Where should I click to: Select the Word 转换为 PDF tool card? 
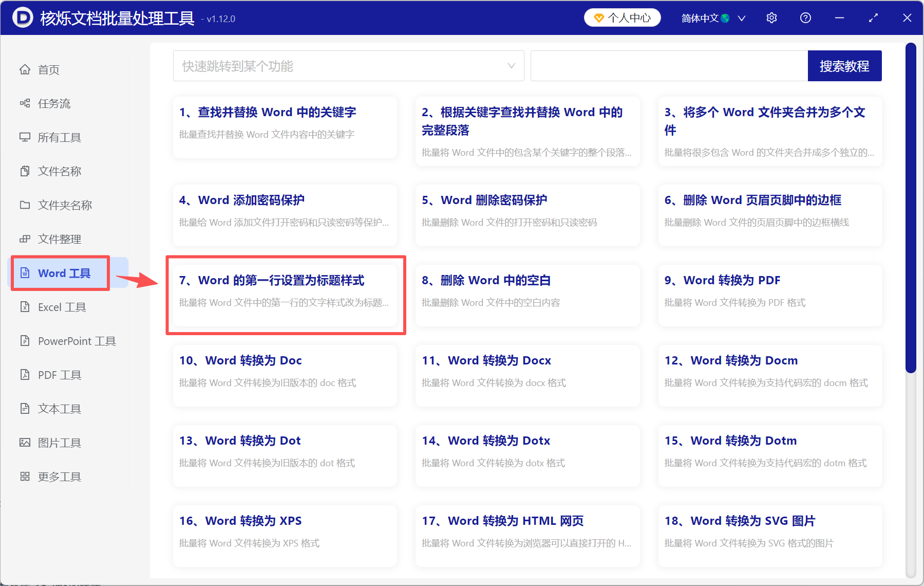tap(769, 296)
